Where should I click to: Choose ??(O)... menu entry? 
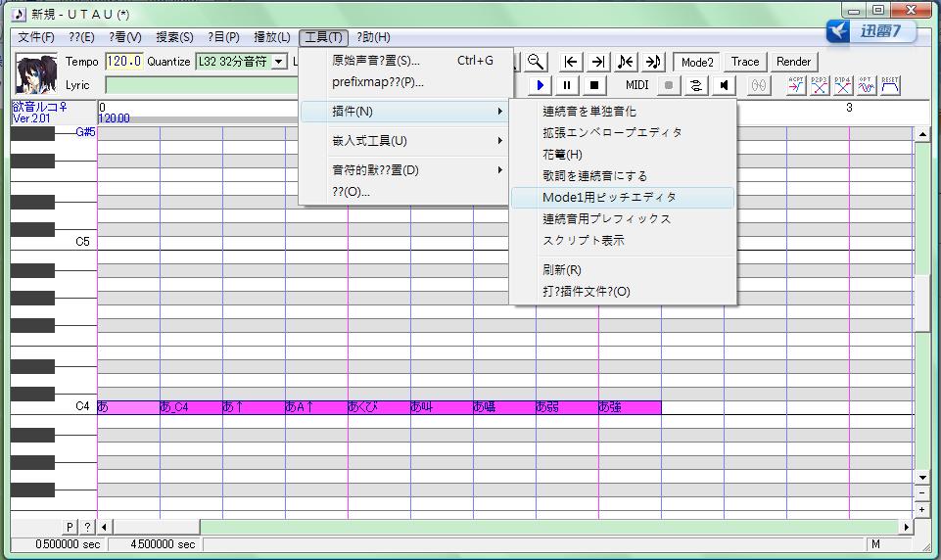click(x=405, y=192)
